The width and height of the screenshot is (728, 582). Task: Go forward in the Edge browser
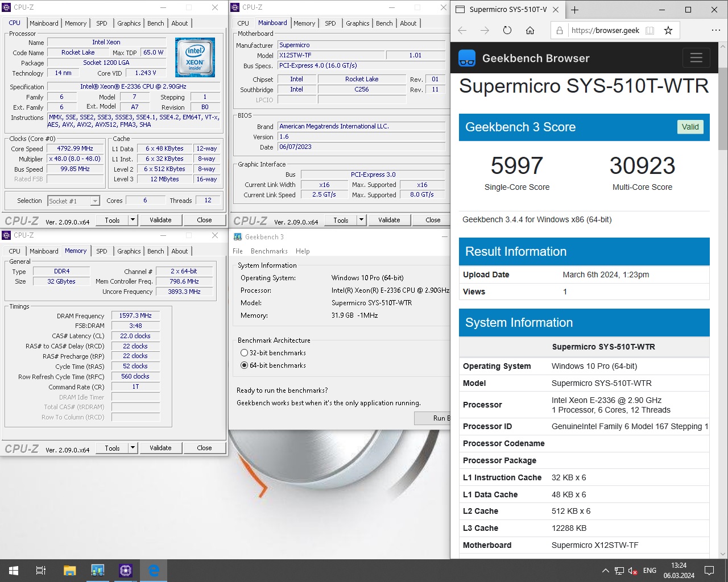[485, 31]
